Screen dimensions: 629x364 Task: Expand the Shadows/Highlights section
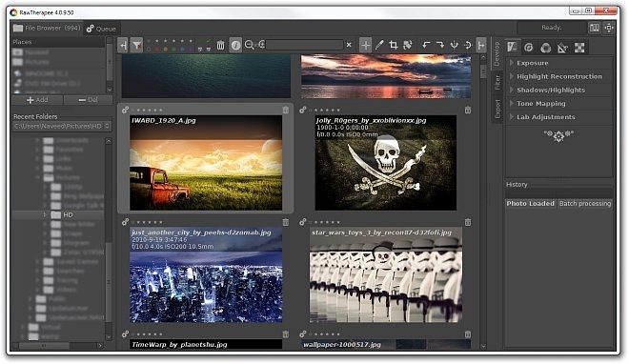[x=559, y=91]
